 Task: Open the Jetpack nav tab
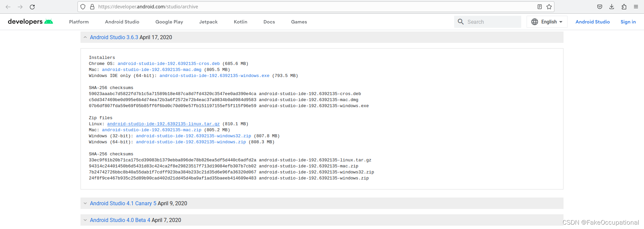(x=208, y=22)
